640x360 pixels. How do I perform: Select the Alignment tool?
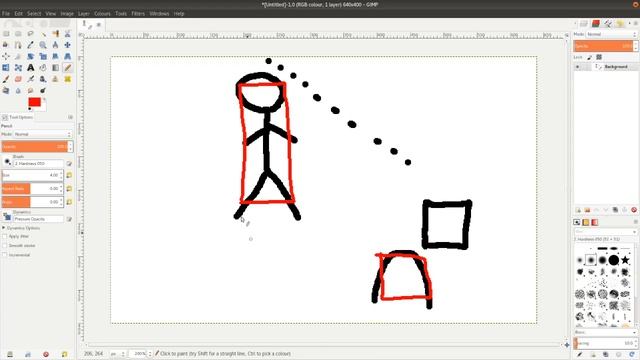click(x=6, y=56)
